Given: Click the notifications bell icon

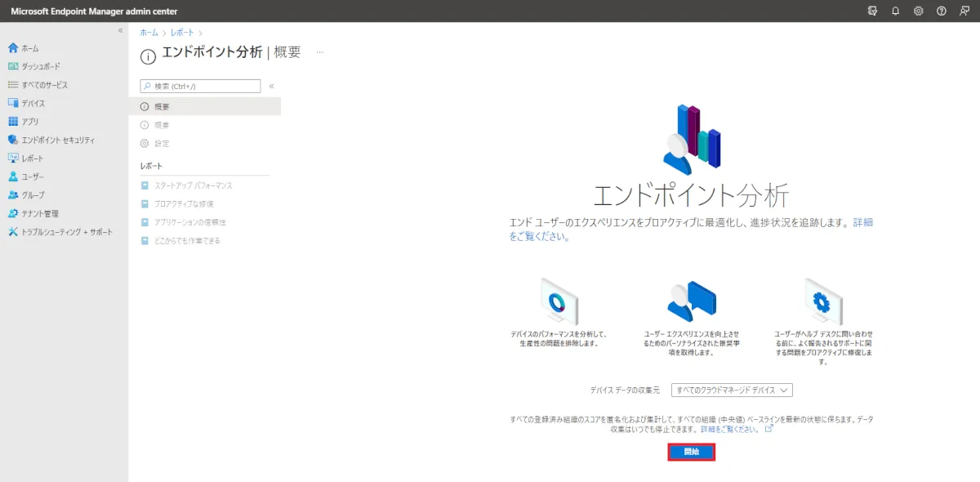Looking at the screenshot, I should [x=895, y=11].
